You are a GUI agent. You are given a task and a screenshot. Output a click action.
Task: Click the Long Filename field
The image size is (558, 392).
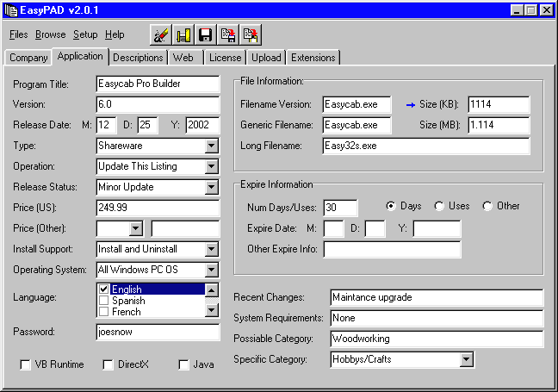click(x=426, y=146)
